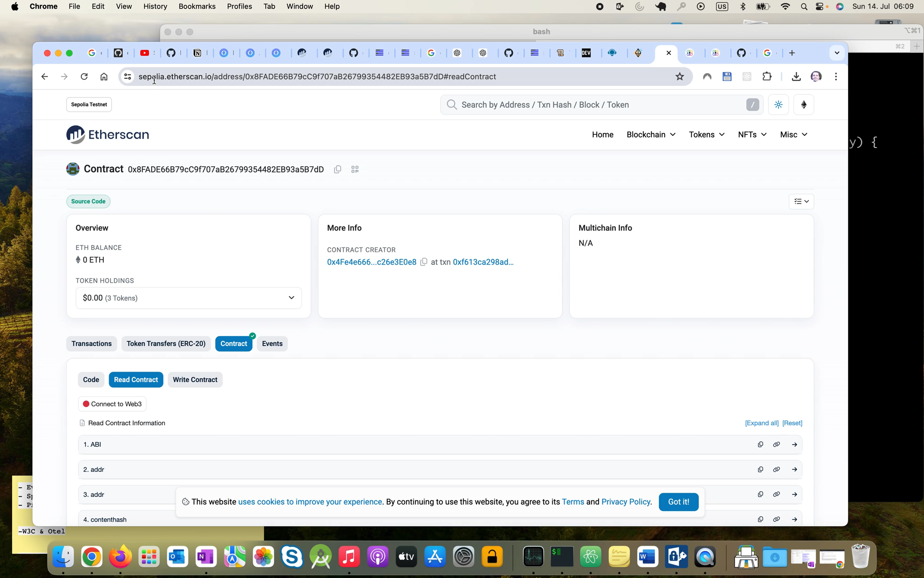Select the Read Contract sub-tab
The width and height of the screenshot is (924, 578).
point(136,380)
